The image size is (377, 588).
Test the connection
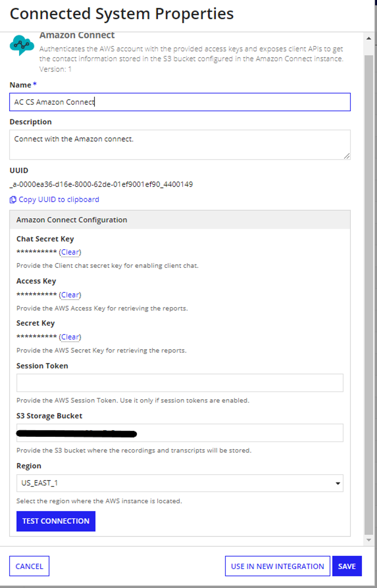56,521
